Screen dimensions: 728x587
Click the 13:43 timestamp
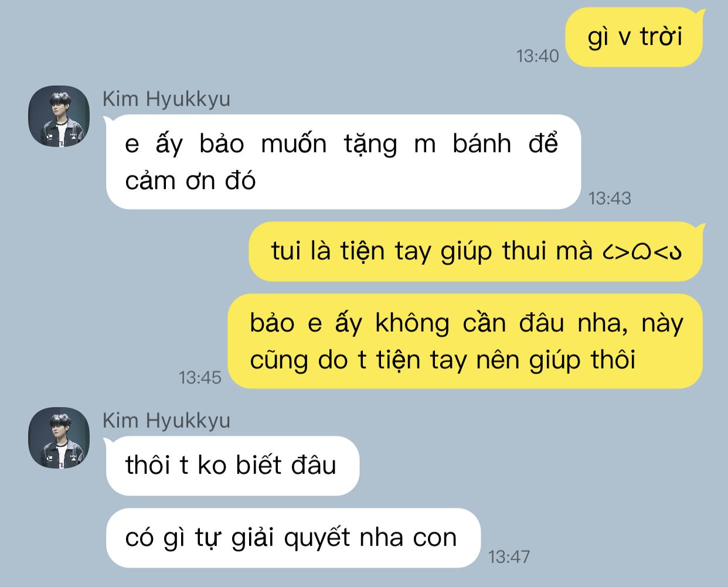click(610, 198)
